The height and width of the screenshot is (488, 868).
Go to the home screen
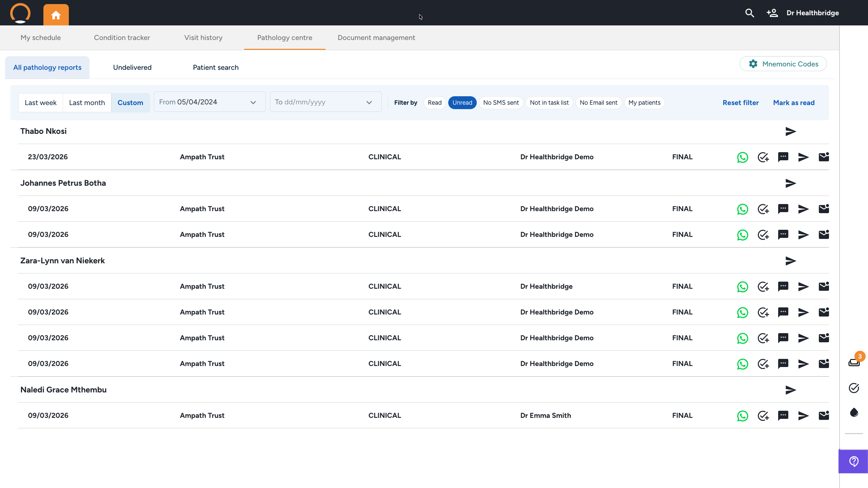pos(56,15)
